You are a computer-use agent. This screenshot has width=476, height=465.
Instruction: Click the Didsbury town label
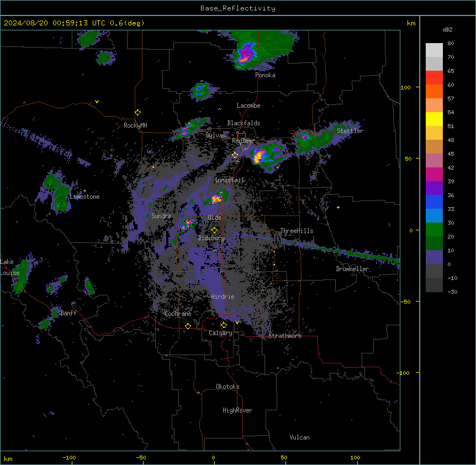[211, 238]
